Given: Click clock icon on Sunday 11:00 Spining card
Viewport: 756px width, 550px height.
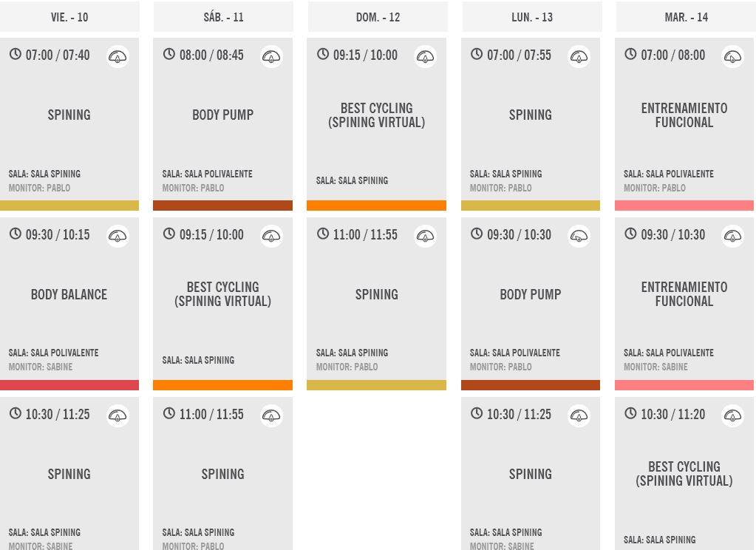Looking at the screenshot, I should (322, 234).
